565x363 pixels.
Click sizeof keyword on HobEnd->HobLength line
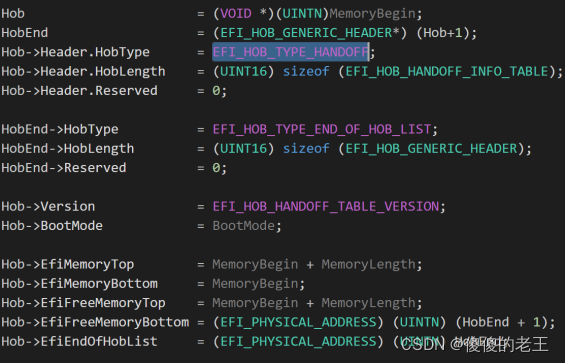point(306,149)
